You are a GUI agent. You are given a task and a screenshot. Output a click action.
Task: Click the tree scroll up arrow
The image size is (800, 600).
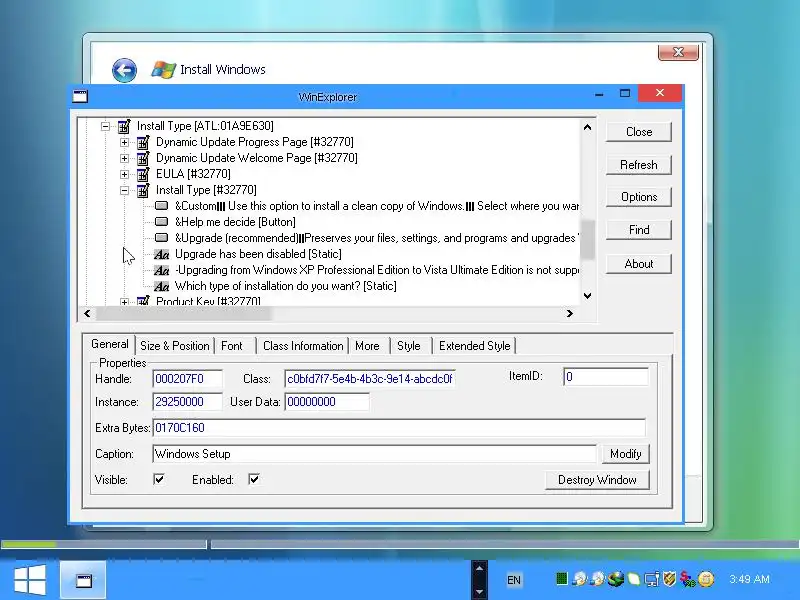(587, 127)
